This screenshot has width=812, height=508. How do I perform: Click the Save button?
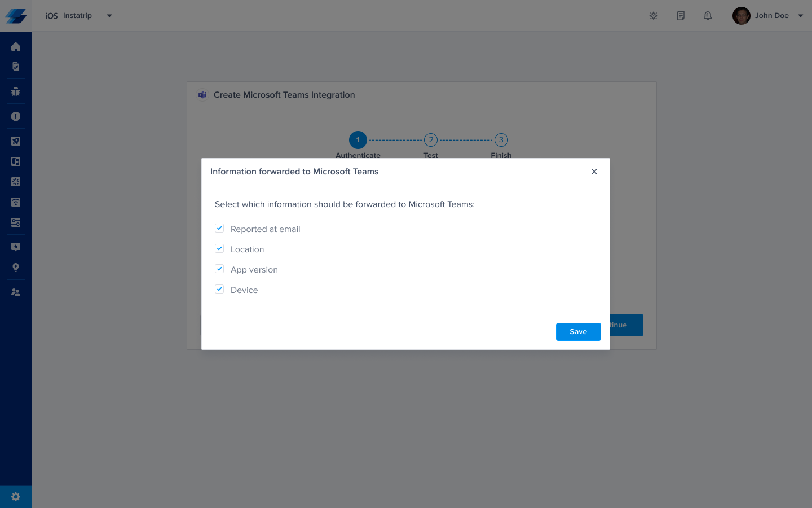tap(579, 332)
